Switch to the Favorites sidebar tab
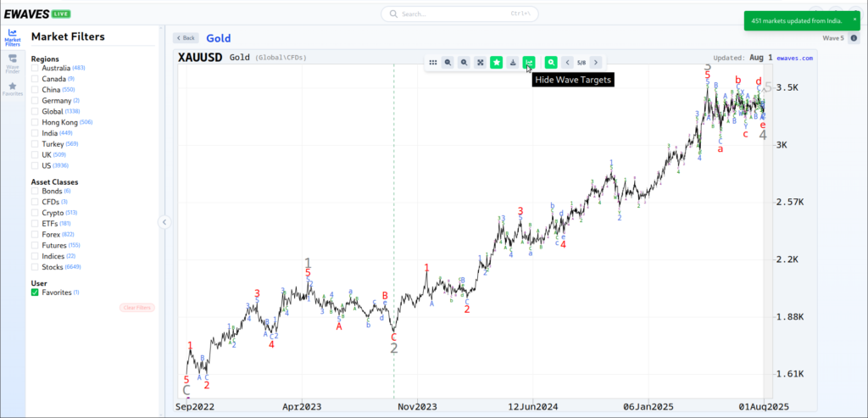868x418 pixels. [x=13, y=89]
